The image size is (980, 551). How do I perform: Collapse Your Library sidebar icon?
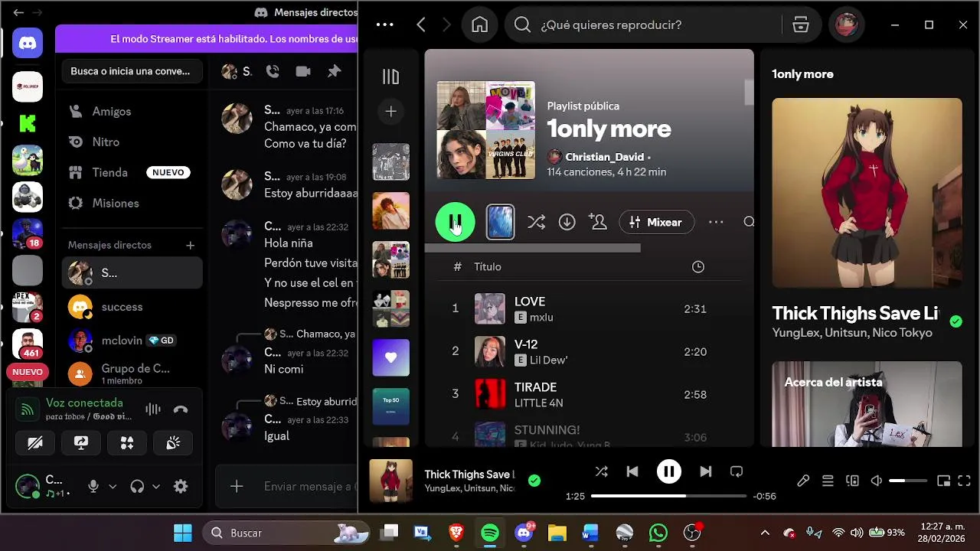[x=390, y=77]
